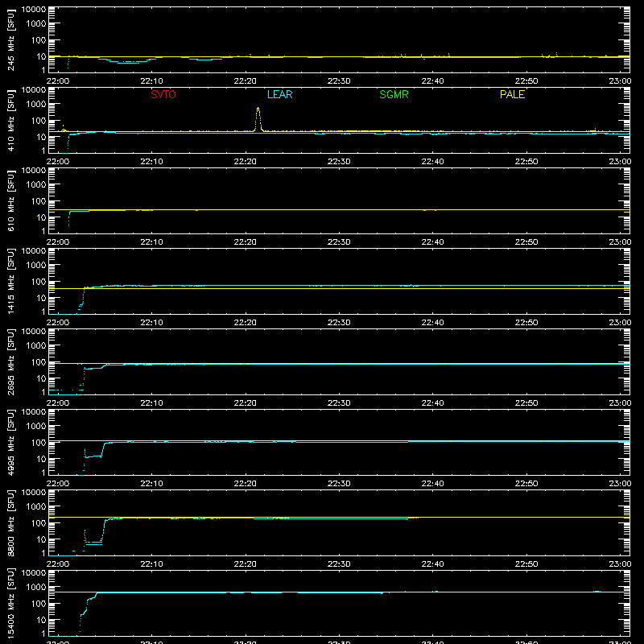Viewport: 644px width, 644px height.
Task: Click the 22:30 tick label under 610 MHz plot
Action: (x=339, y=242)
